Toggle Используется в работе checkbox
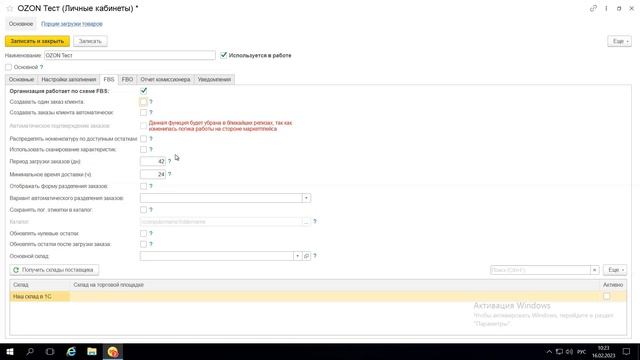Image resolution: width=640 pixels, height=360 pixels. click(223, 55)
